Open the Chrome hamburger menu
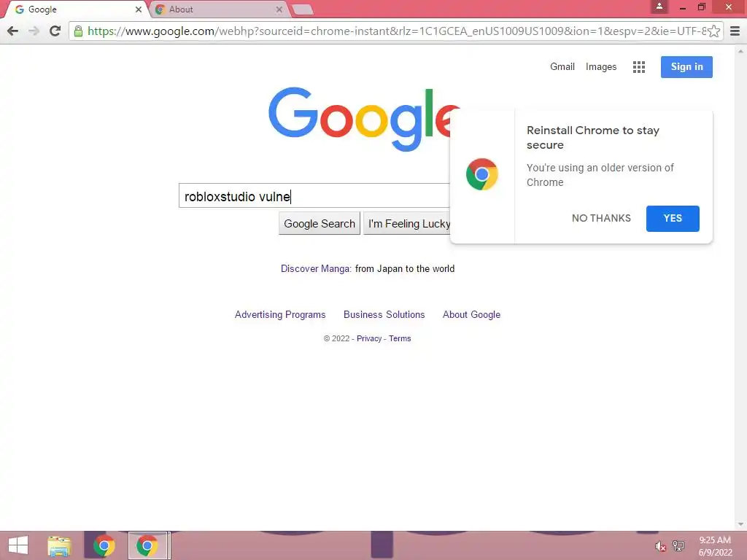 click(735, 31)
